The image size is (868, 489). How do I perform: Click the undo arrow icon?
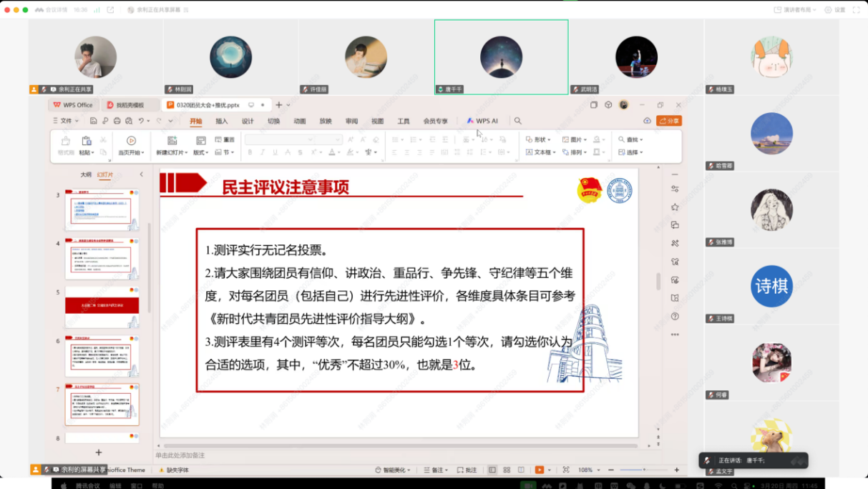coord(141,122)
